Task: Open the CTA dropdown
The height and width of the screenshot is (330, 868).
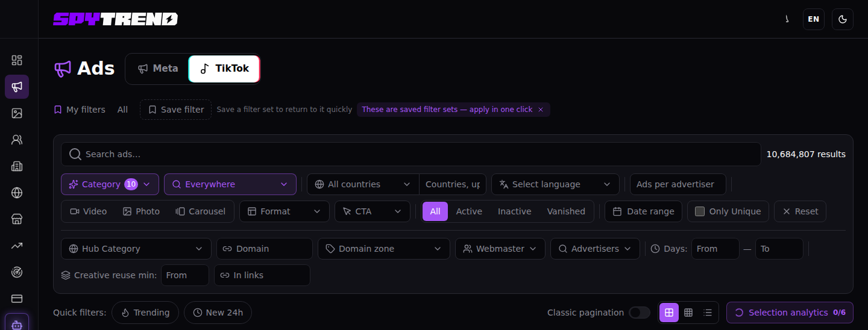Action: pyautogui.click(x=373, y=211)
